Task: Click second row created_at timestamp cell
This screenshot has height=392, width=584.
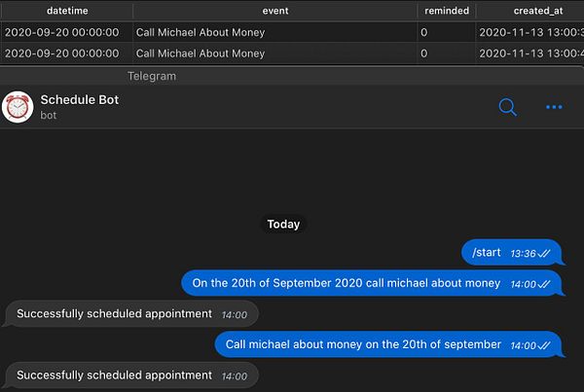Action: click(x=530, y=53)
